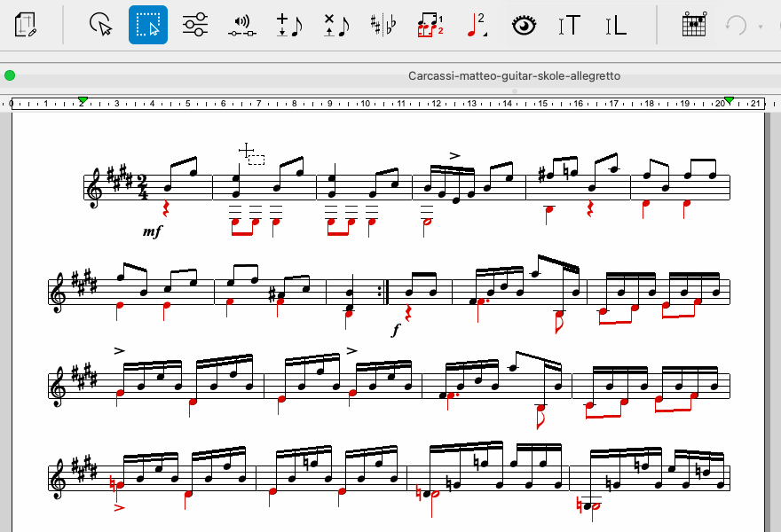The width and height of the screenshot is (781, 532).
Task: Click the green status dot by the title
Action: (10, 76)
